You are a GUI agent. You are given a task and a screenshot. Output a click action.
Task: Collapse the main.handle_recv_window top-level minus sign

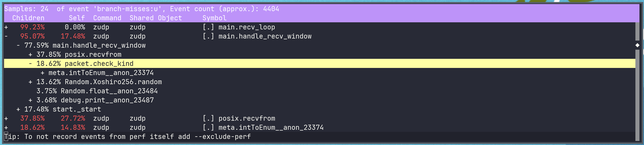(6, 36)
